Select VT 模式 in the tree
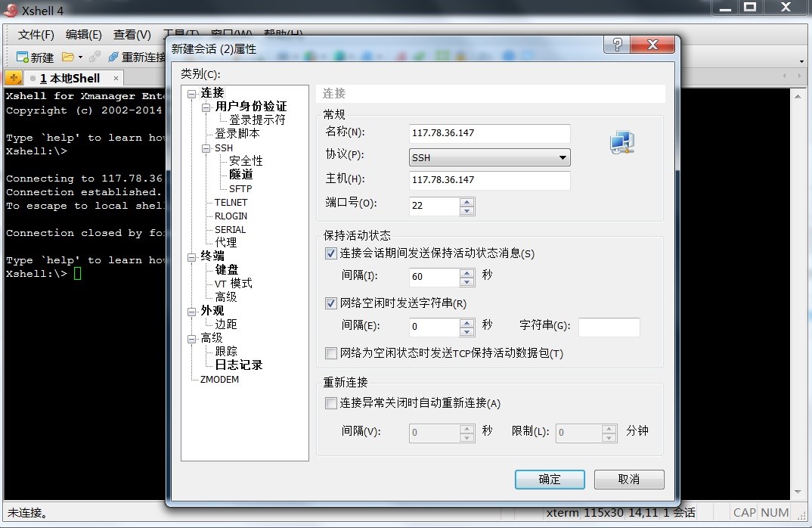This screenshot has width=812, height=528. (x=233, y=284)
